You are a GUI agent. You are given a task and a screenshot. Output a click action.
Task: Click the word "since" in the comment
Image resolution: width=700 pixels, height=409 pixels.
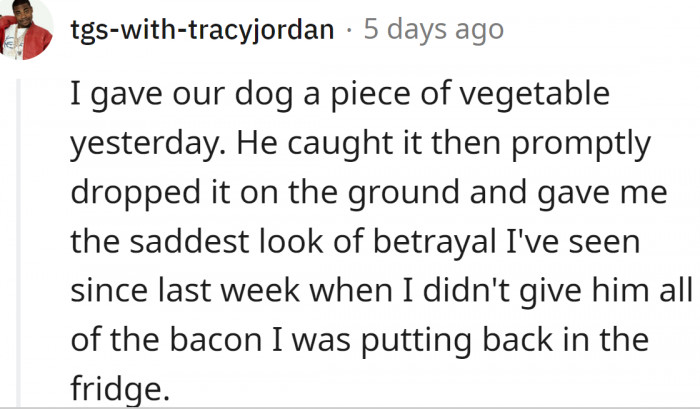pos(109,290)
